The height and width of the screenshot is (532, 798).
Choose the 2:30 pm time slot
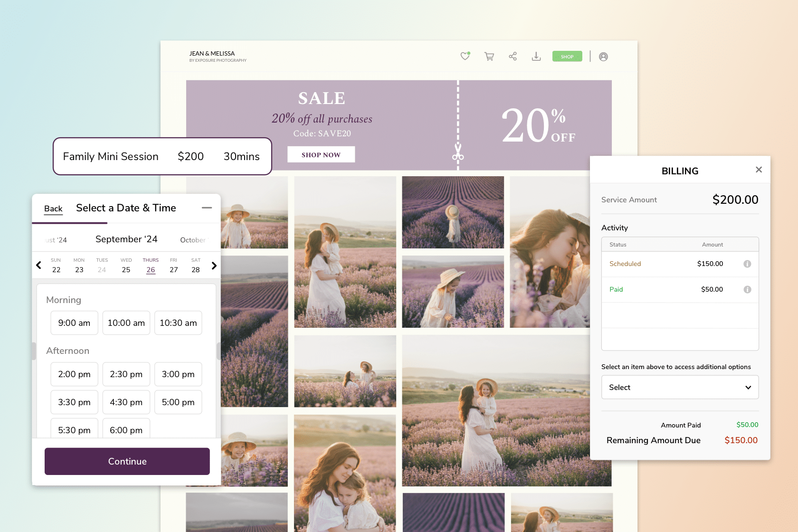[x=126, y=374]
